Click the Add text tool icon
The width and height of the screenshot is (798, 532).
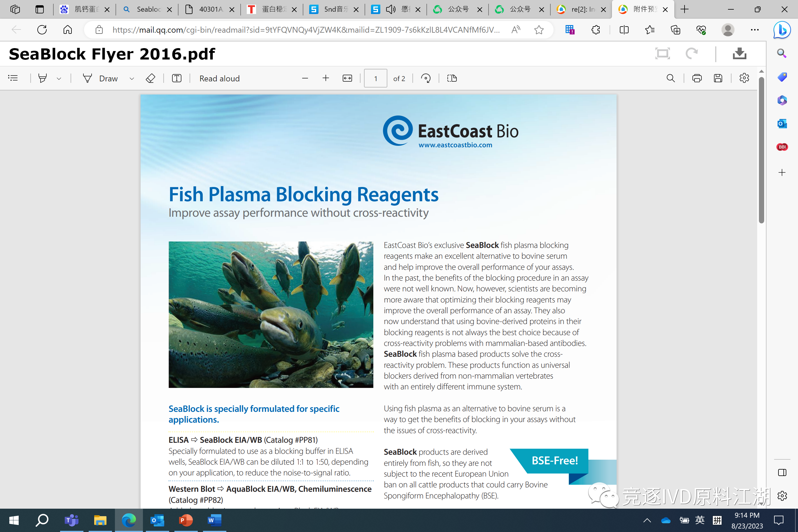(x=177, y=78)
